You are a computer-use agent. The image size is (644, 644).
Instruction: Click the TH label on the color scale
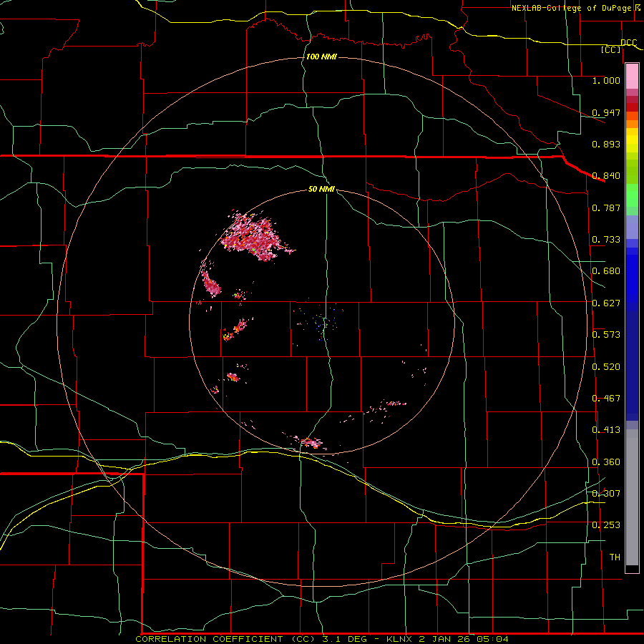click(x=615, y=557)
